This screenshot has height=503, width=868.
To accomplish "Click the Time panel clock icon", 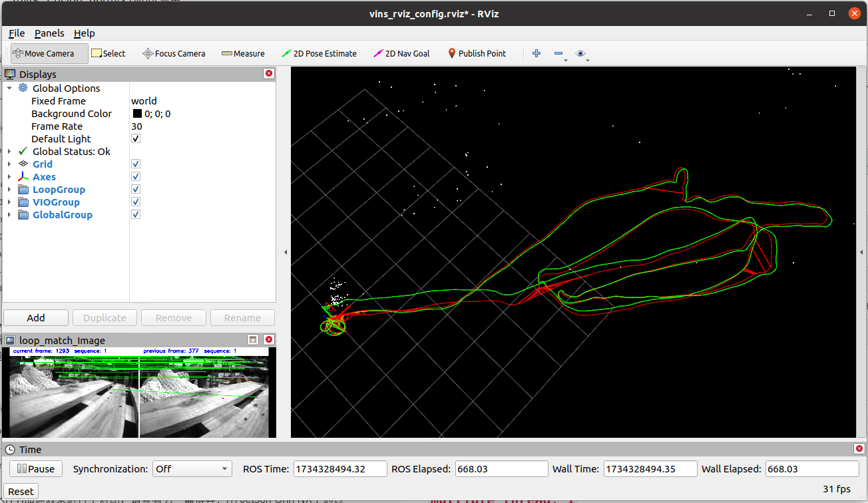I will 10,450.
